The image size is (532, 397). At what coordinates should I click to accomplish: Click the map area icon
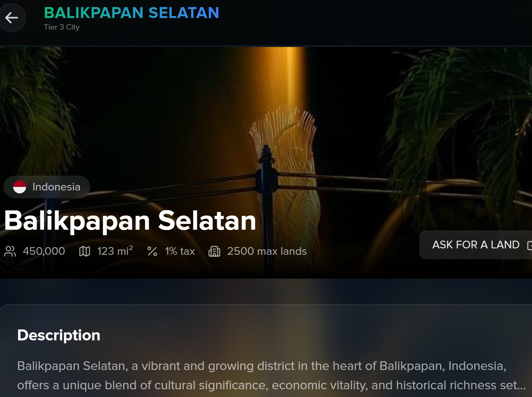click(x=85, y=251)
